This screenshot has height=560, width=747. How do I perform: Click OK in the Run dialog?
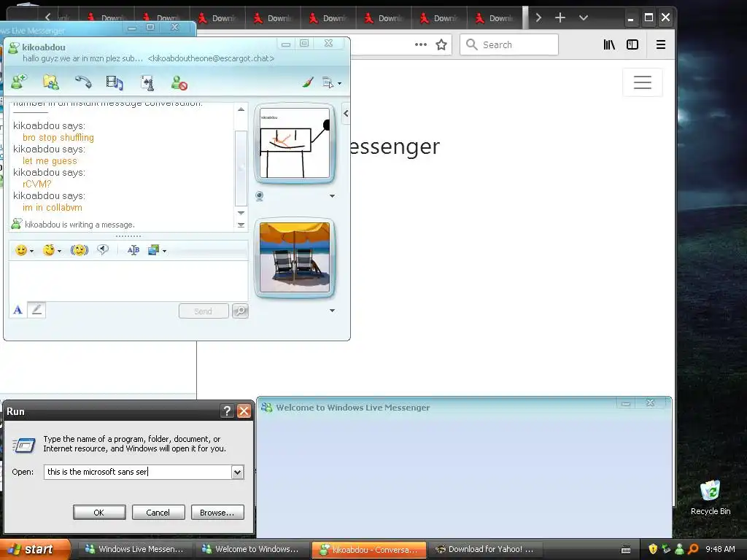(x=99, y=513)
